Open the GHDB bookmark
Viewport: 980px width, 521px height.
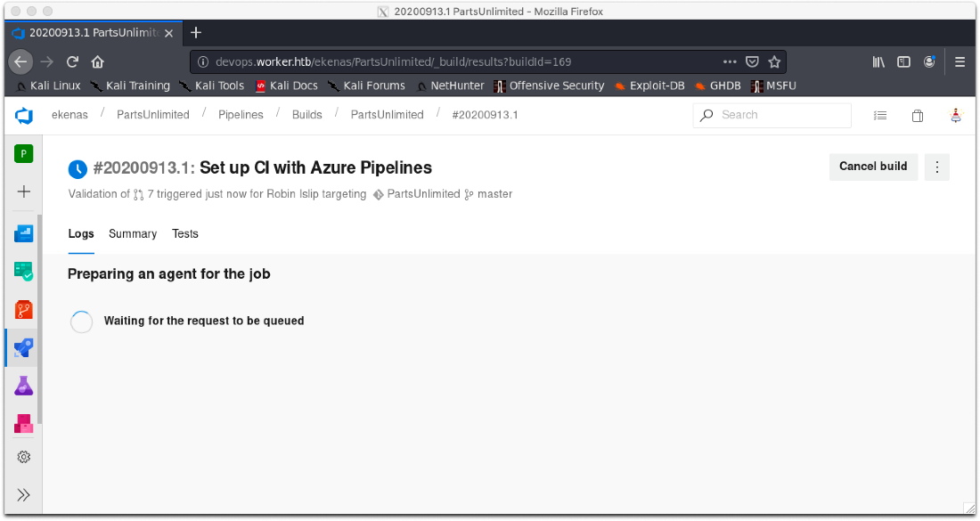tap(717, 85)
